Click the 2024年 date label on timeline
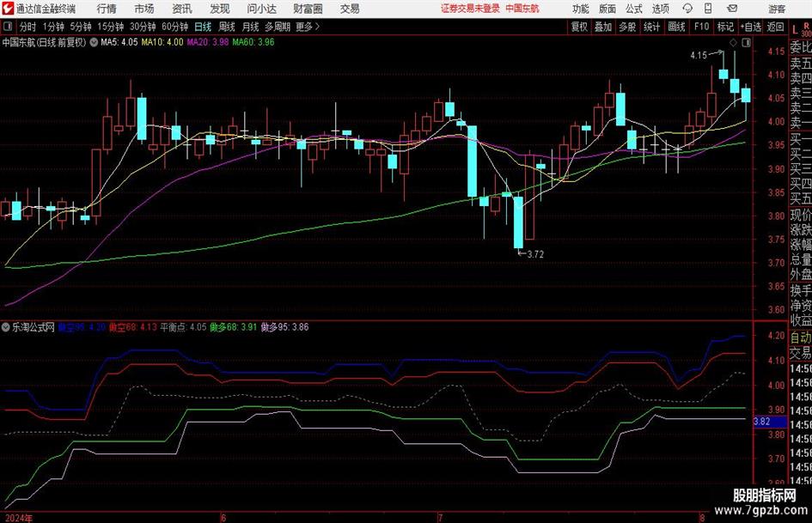812x523 pixels. [x=18, y=518]
